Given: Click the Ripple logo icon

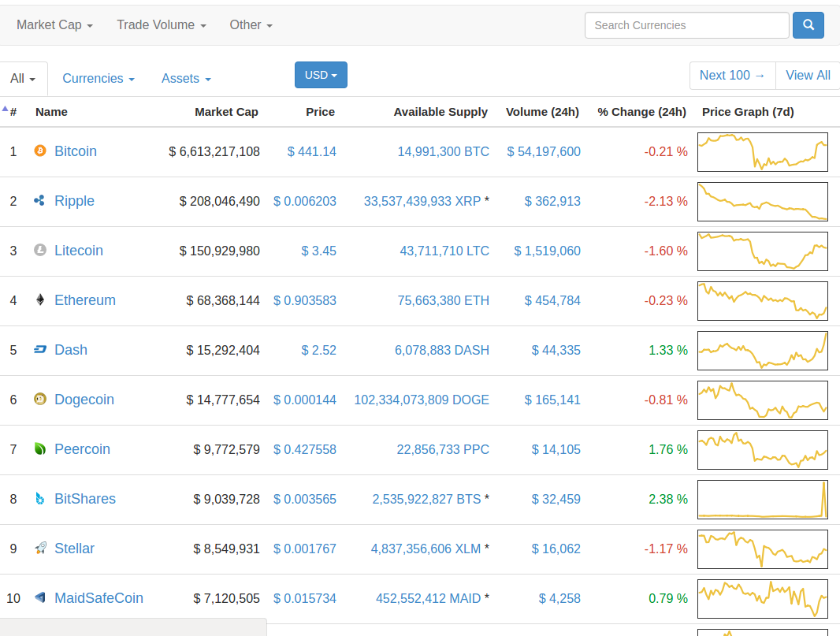Looking at the screenshot, I should click(40, 201).
